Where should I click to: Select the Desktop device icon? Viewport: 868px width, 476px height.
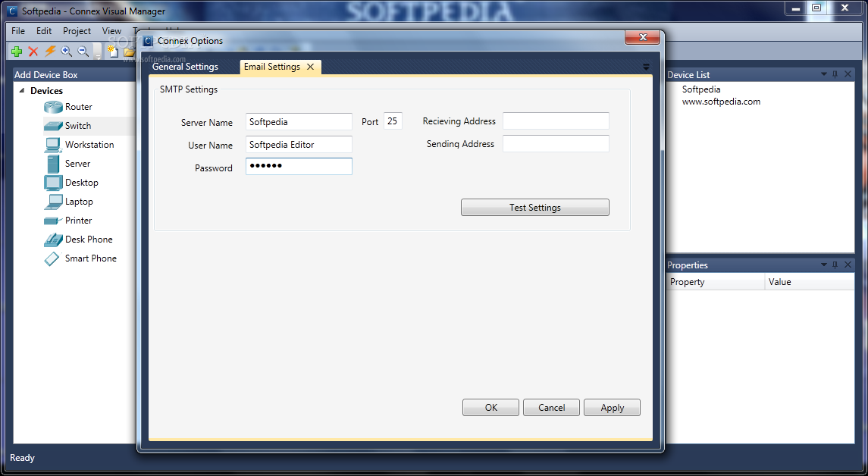tap(53, 183)
